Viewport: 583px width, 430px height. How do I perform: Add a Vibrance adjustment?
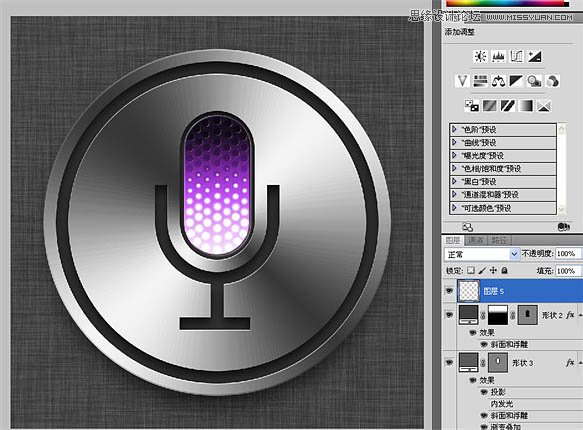[462, 81]
